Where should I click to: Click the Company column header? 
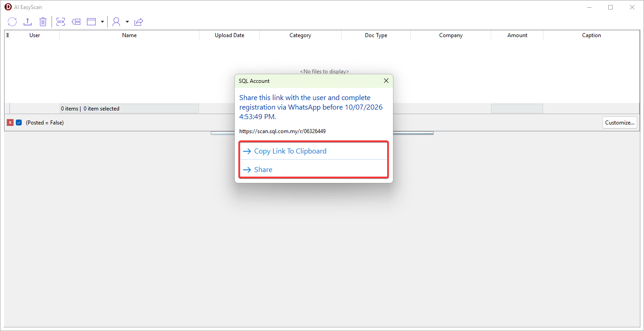451,35
